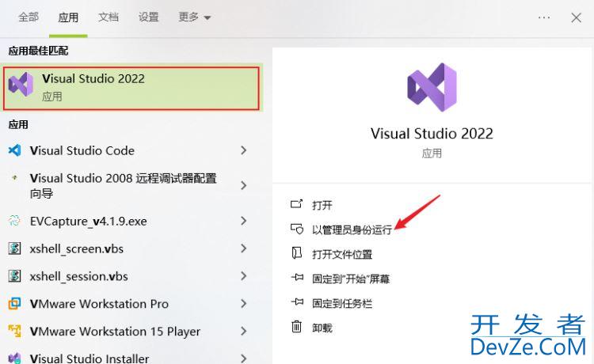
Task: Open the three-dot options menu
Action: [544, 17]
